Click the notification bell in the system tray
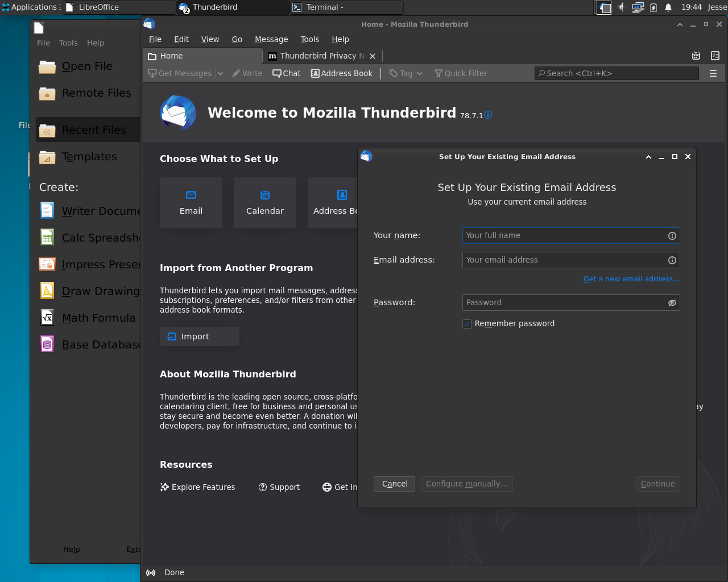This screenshot has height=582, width=728. (669, 7)
